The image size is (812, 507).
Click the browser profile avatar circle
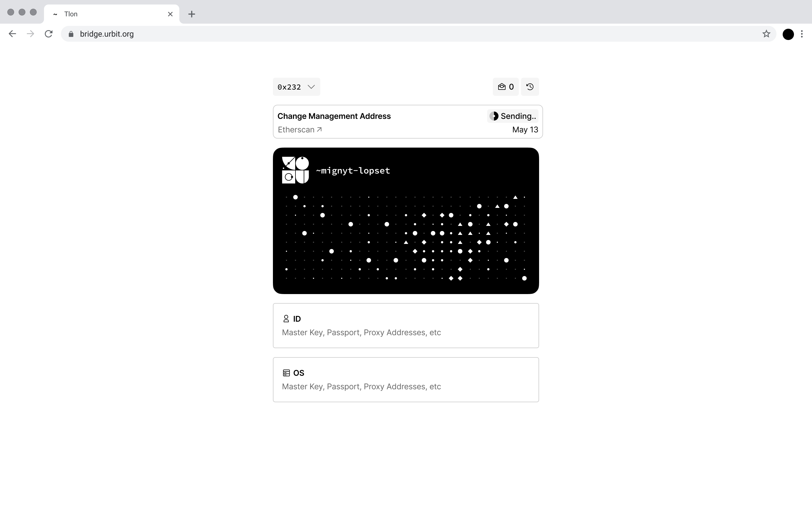click(x=788, y=34)
